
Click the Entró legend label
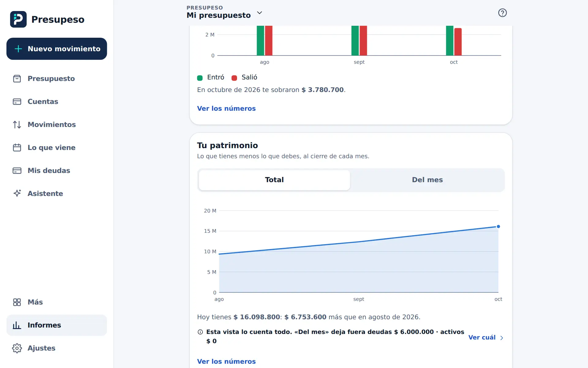tap(216, 77)
